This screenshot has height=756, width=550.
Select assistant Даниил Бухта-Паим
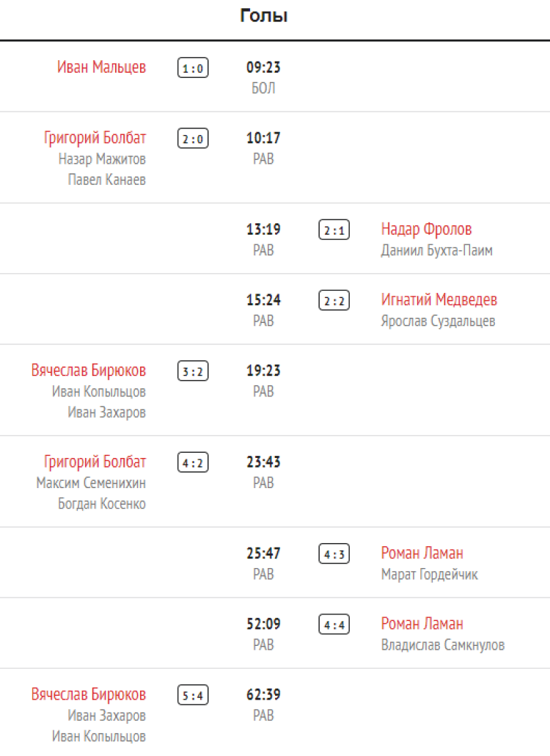436,251
